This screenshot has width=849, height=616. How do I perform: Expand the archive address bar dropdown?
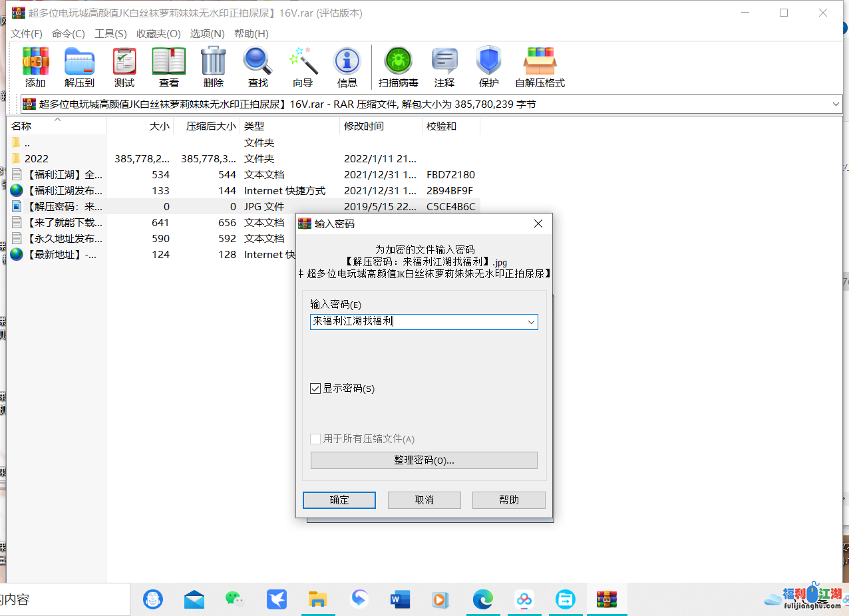(837, 104)
